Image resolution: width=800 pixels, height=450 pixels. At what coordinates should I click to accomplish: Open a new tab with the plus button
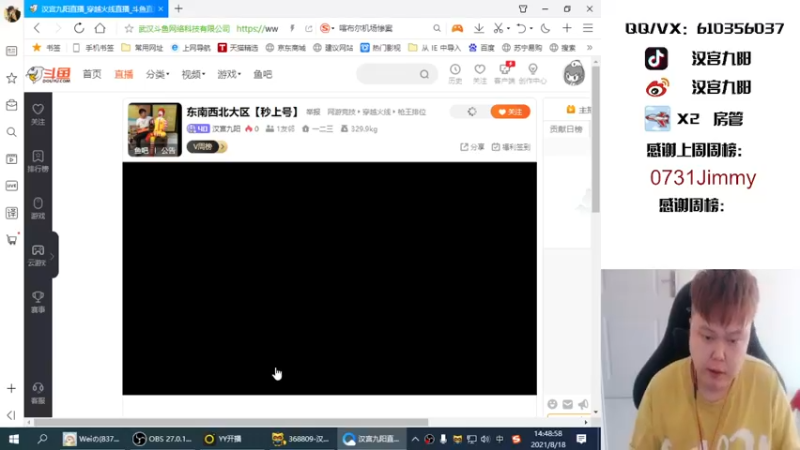pyautogui.click(x=179, y=9)
